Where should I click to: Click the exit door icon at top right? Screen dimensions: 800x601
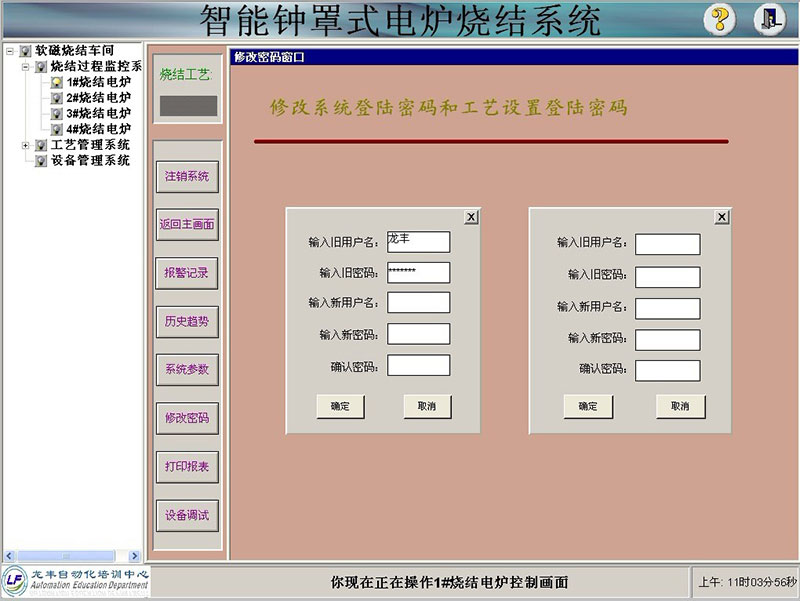pos(768,19)
